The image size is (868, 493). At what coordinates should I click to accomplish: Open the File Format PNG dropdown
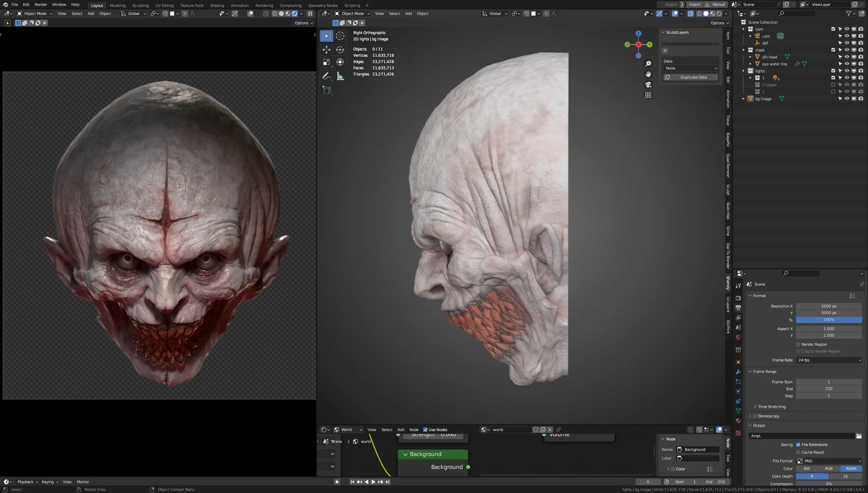(829, 461)
